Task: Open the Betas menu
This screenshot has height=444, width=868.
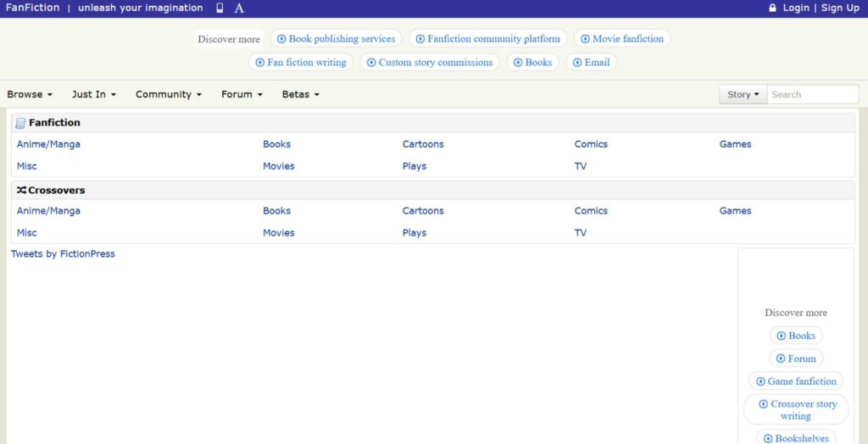Action: 300,95
